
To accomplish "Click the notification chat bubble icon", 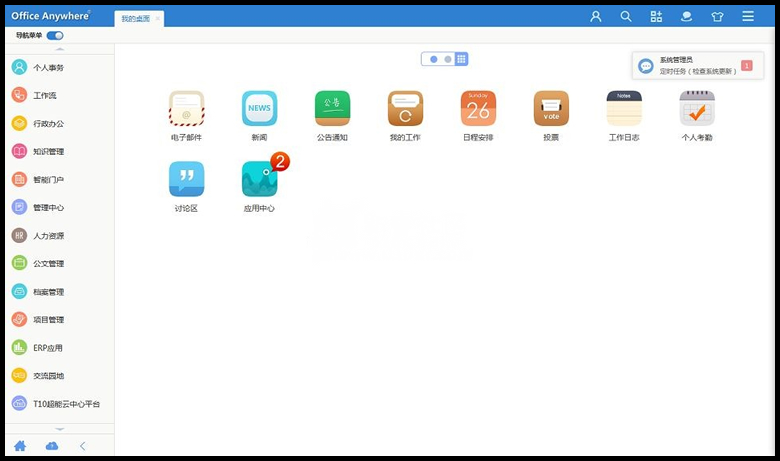I will tap(646, 66).
